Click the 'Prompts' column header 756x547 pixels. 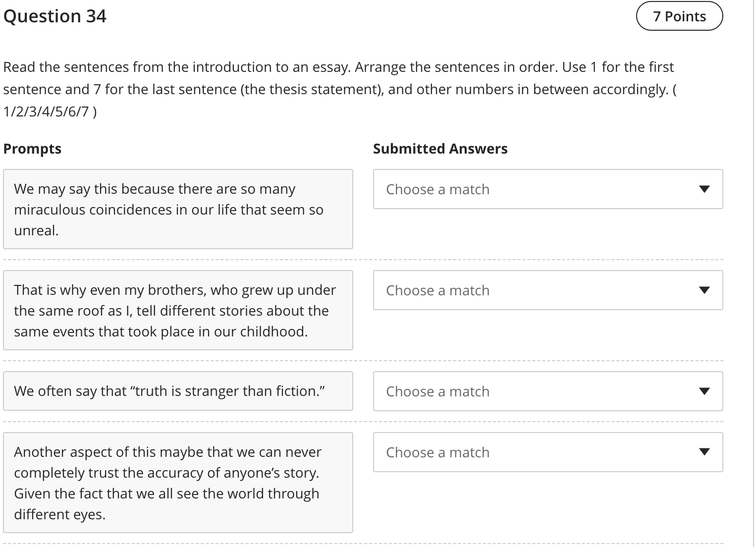pos(33,149)
